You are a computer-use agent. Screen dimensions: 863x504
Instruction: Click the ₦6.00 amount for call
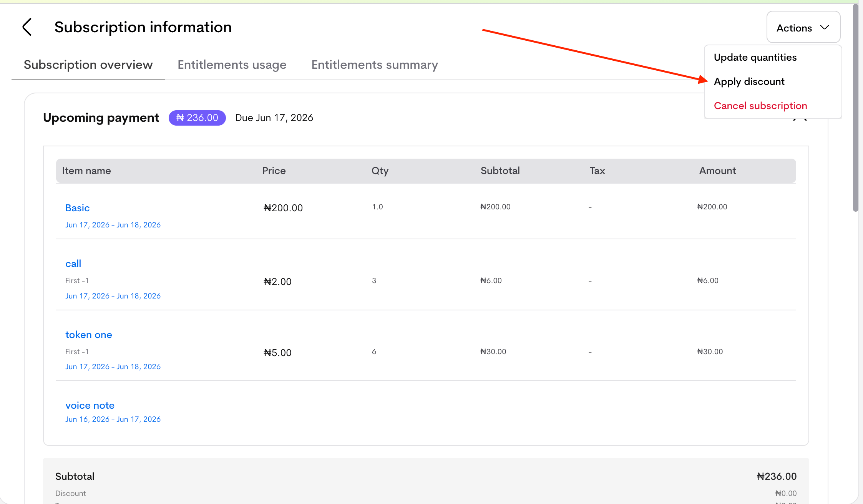tap(708, 280)
